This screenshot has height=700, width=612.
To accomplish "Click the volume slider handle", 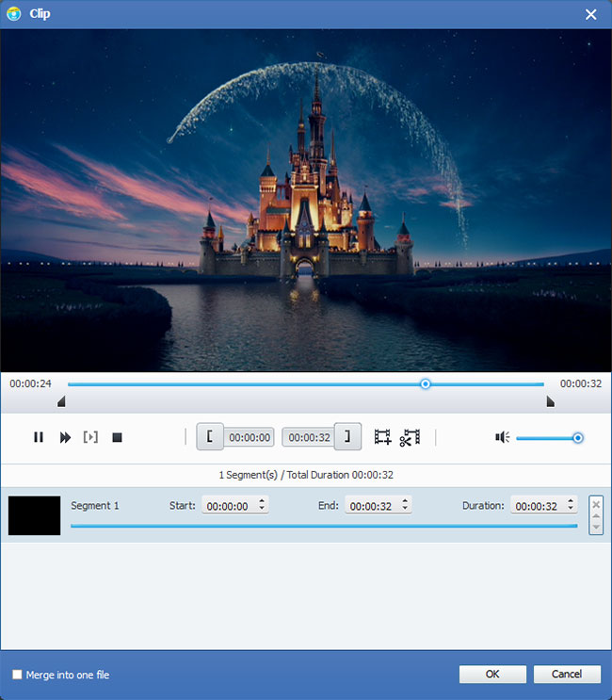I will click(578, 438).
